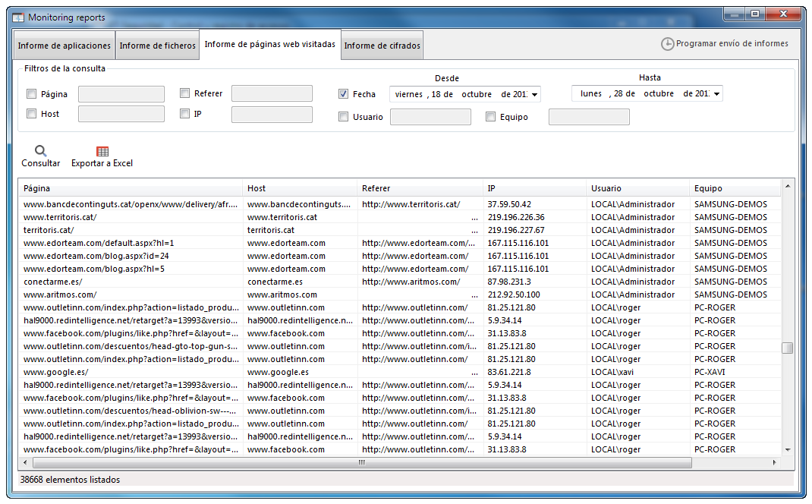Select the www.bancdecontinguts.cat/openx page row
Image resolution: width=812 pixels, height=504 pixels.
(x=399, y=204)
